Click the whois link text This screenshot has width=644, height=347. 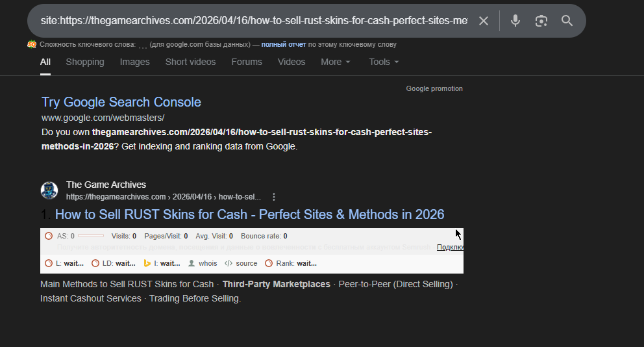click(x=208, y=264)
